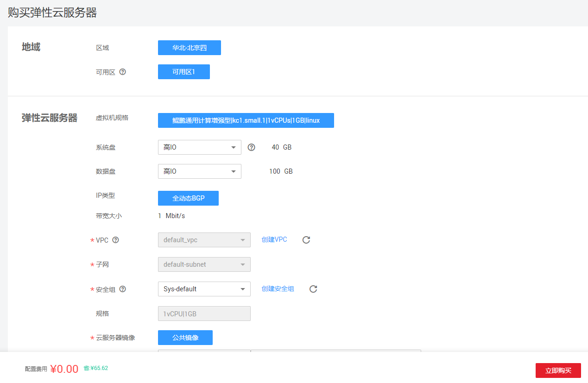Click the 100 GB data disk size

coord(281,171)
